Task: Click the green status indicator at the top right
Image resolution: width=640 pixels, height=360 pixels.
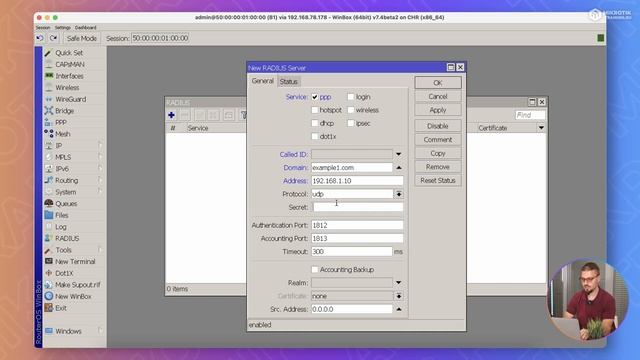Action: 600,38
